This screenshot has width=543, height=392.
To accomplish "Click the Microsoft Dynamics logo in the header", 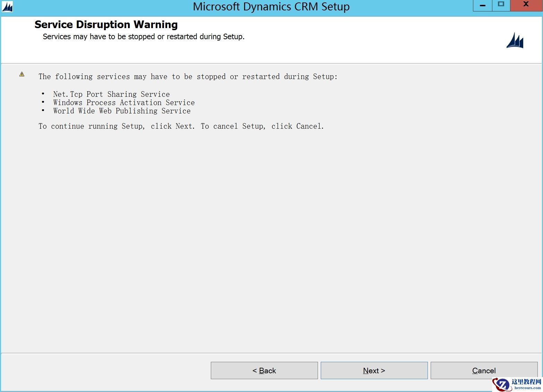I will (515, 41).
